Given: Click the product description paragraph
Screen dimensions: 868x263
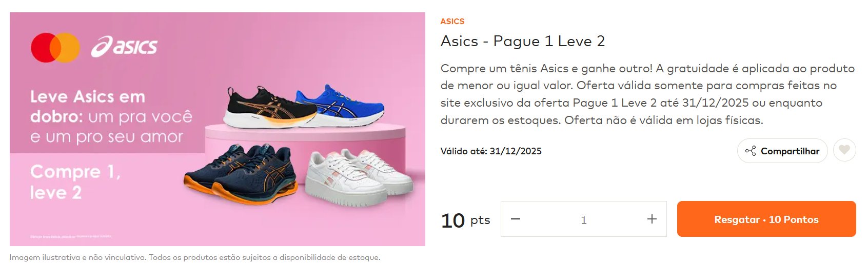Looking at the screenshot, I should (647, 94).
